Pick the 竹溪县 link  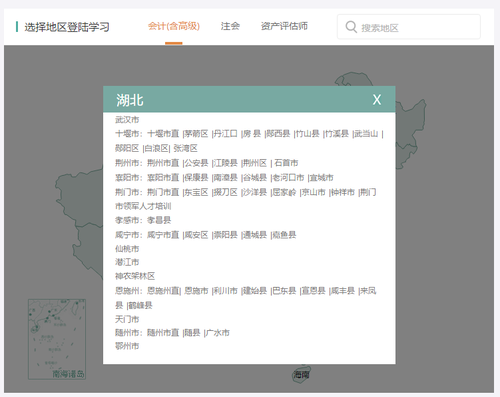coord(337,134)
